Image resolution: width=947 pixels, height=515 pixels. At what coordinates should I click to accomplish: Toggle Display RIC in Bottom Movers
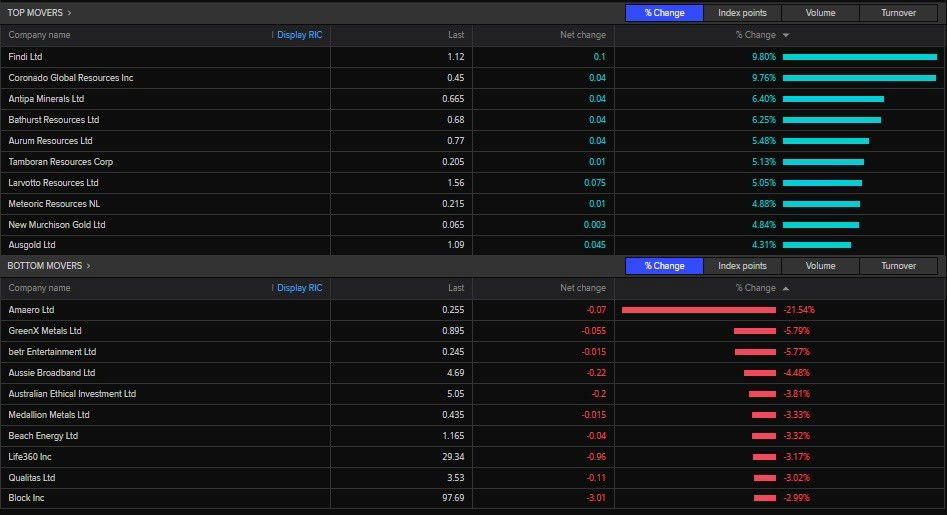pos(299,288)
